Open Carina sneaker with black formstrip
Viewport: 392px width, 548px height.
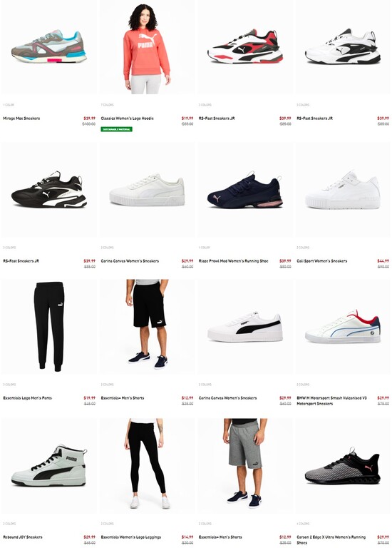point(245,326)
